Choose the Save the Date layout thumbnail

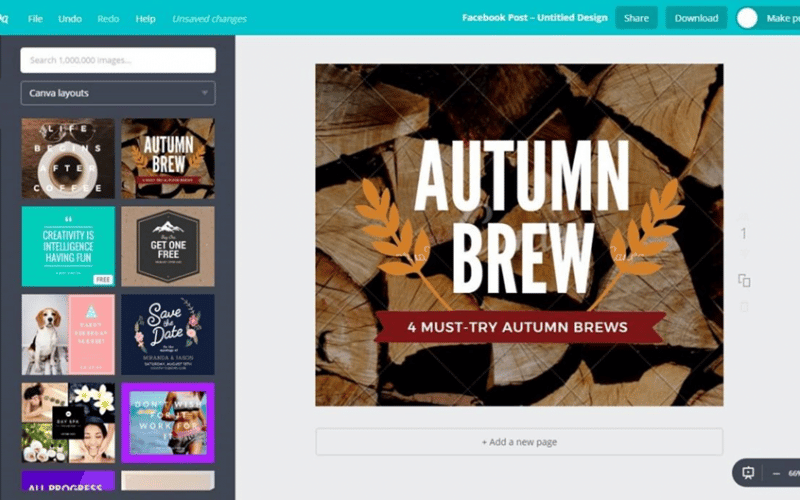click(168, 334)
